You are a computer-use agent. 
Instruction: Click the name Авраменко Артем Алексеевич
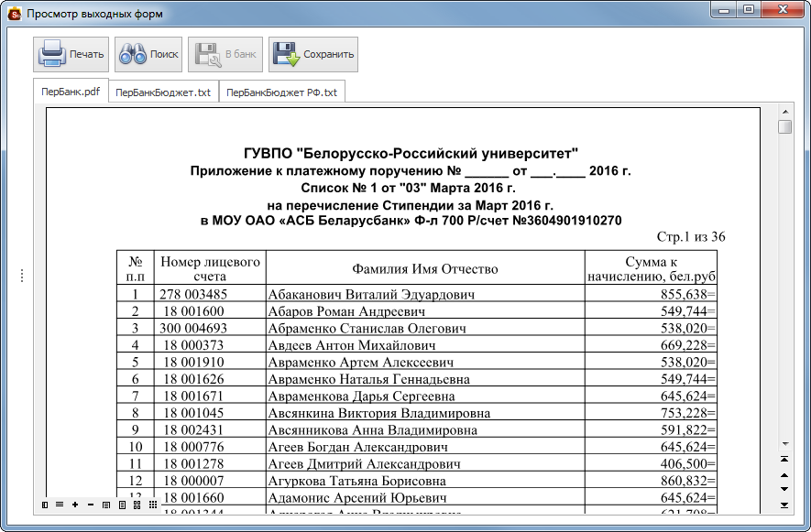pos(361,362)
